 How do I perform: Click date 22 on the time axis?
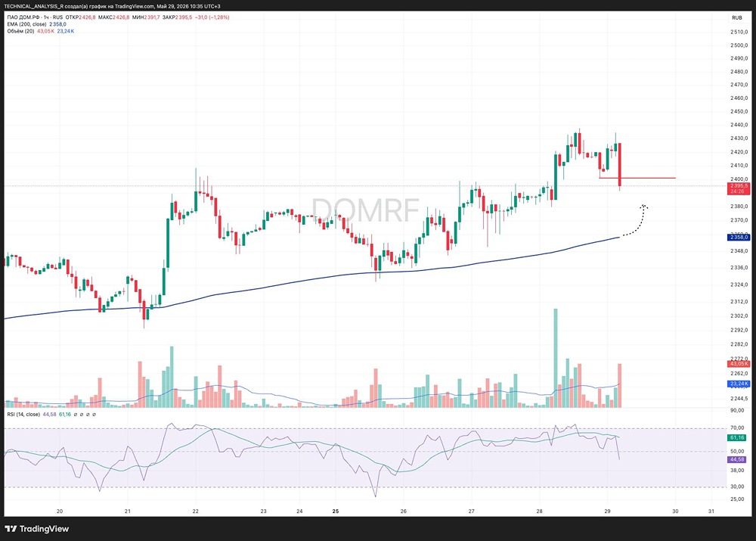[195, 511]
